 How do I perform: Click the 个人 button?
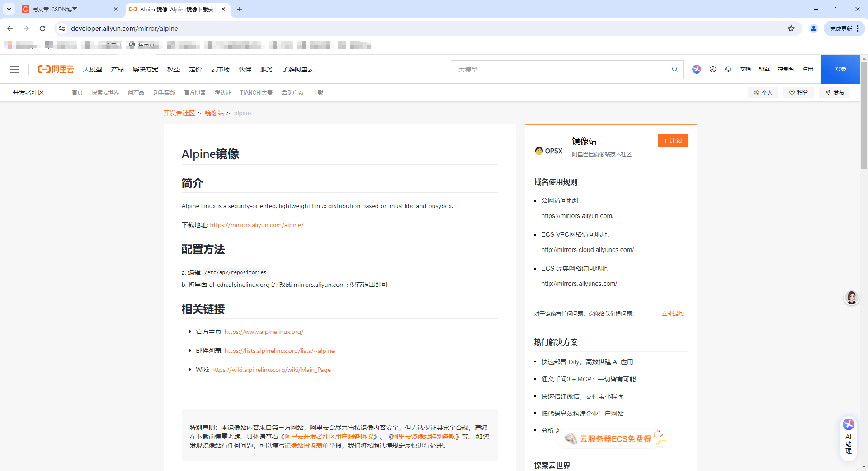763,93
